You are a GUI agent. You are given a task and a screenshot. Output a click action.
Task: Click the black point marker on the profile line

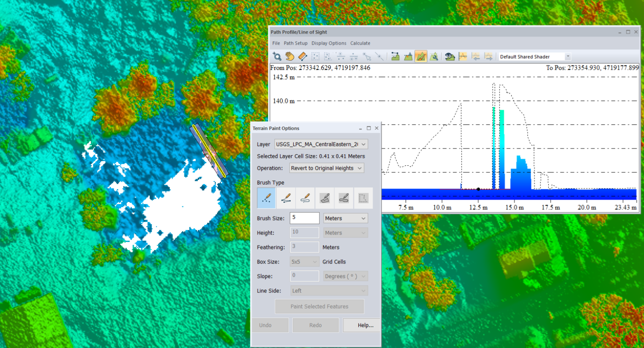coord(478,189)
